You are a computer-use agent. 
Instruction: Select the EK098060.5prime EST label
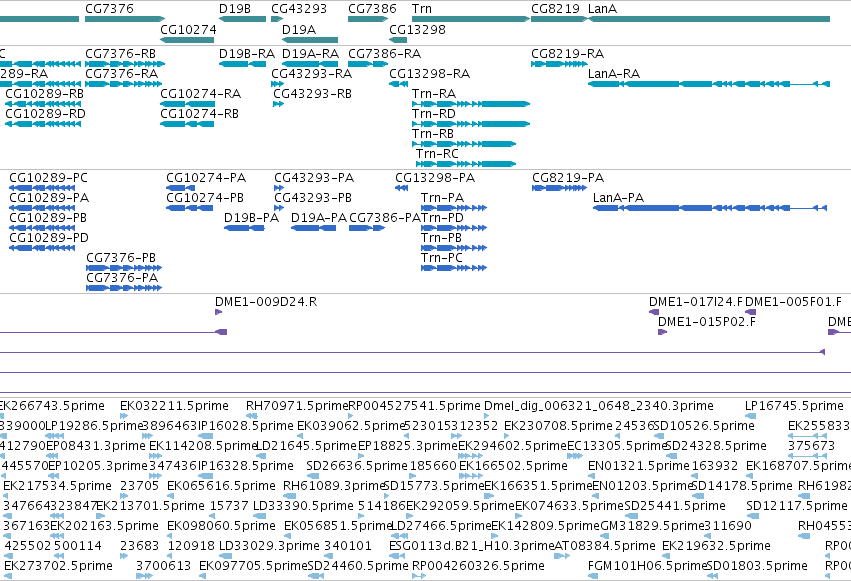click(221, 526)
